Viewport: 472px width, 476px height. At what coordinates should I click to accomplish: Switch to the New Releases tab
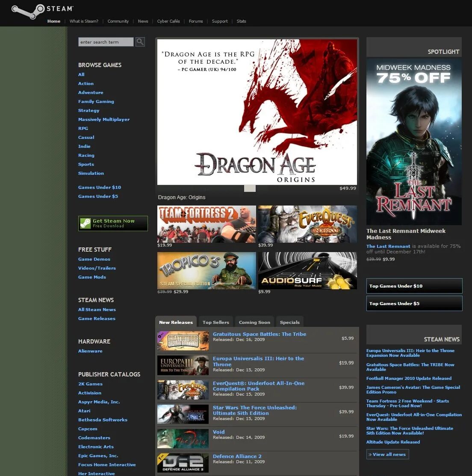[x=176, y=322]
